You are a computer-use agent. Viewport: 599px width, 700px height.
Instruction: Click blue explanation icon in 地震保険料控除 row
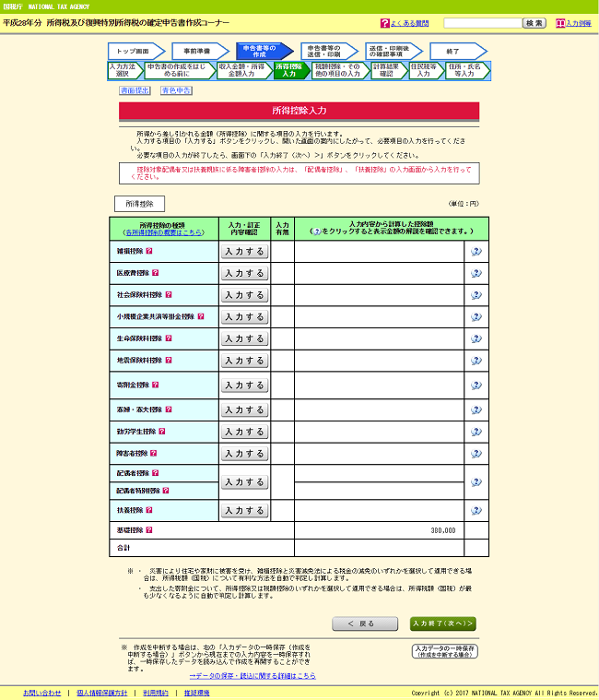[x=476, y=361]
